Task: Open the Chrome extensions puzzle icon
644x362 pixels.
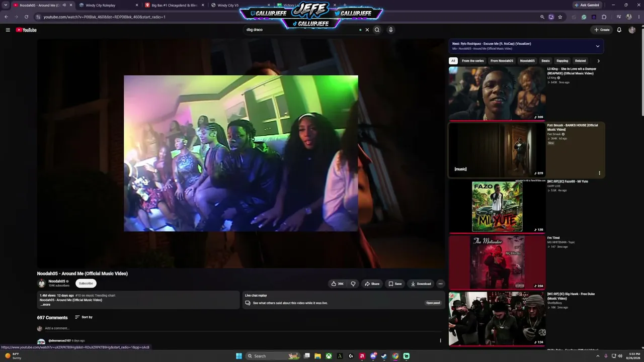Action: pos(604,17)
